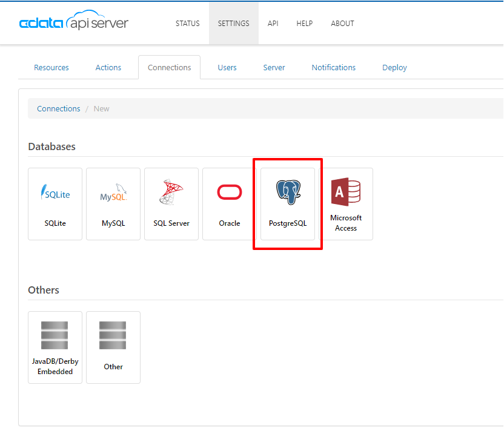Screen dimensions: 504x431
Task: Select the Connections tab
Action: (170, 67)
